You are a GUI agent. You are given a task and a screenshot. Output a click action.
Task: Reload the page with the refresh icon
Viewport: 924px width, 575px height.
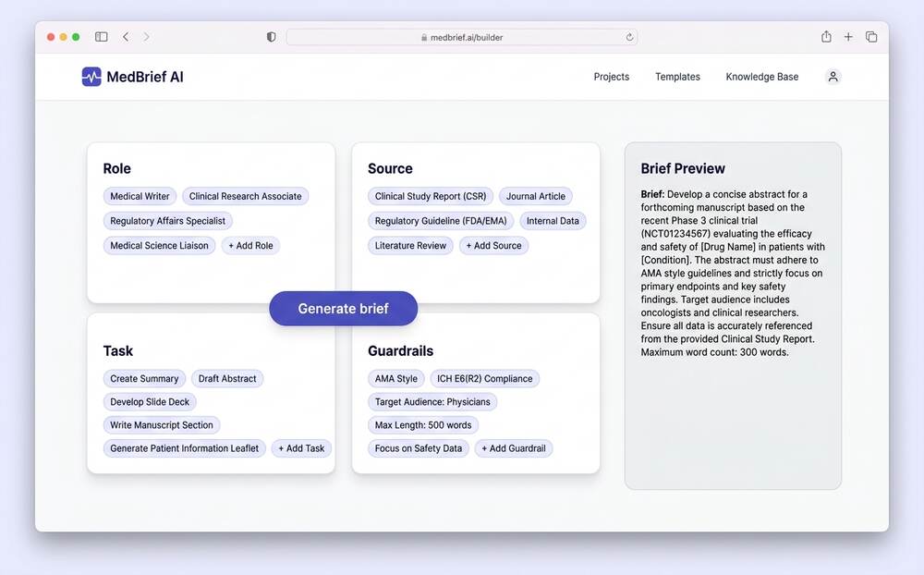click(629, 37)
